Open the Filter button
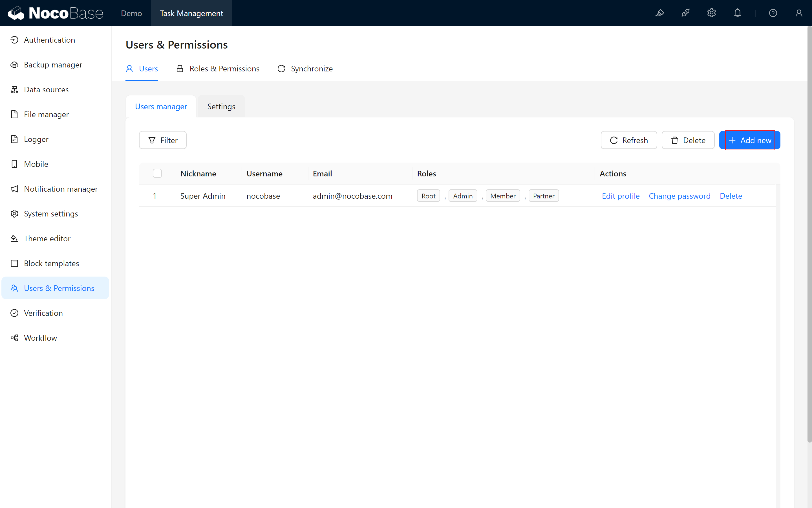Viewport: 812px width, 508px height. [162, 140]
